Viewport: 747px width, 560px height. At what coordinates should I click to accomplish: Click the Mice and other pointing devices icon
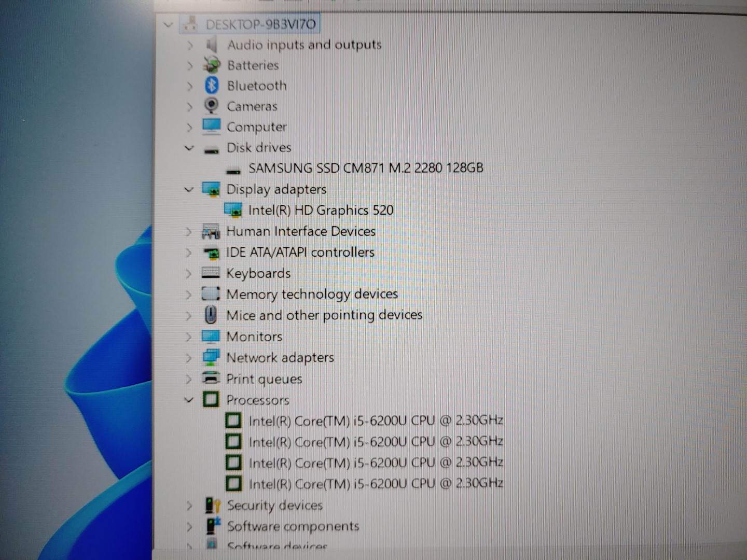click(x=211, y=315)
